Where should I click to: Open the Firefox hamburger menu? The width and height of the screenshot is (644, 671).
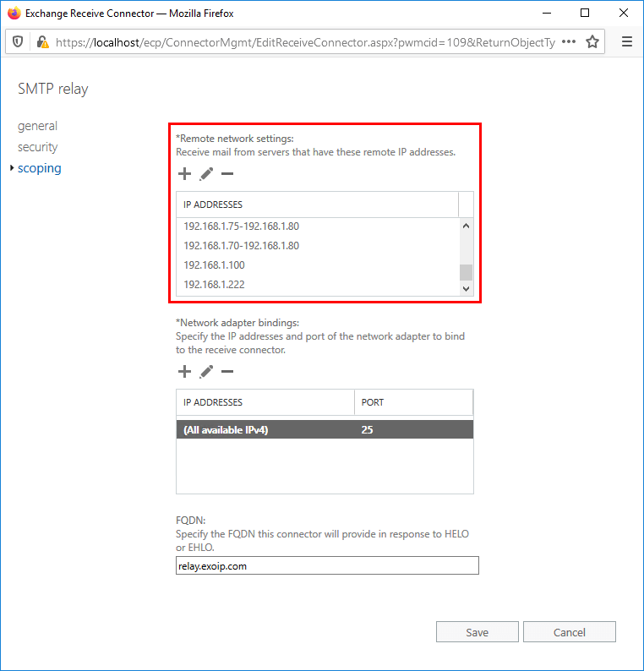(626, 41)
